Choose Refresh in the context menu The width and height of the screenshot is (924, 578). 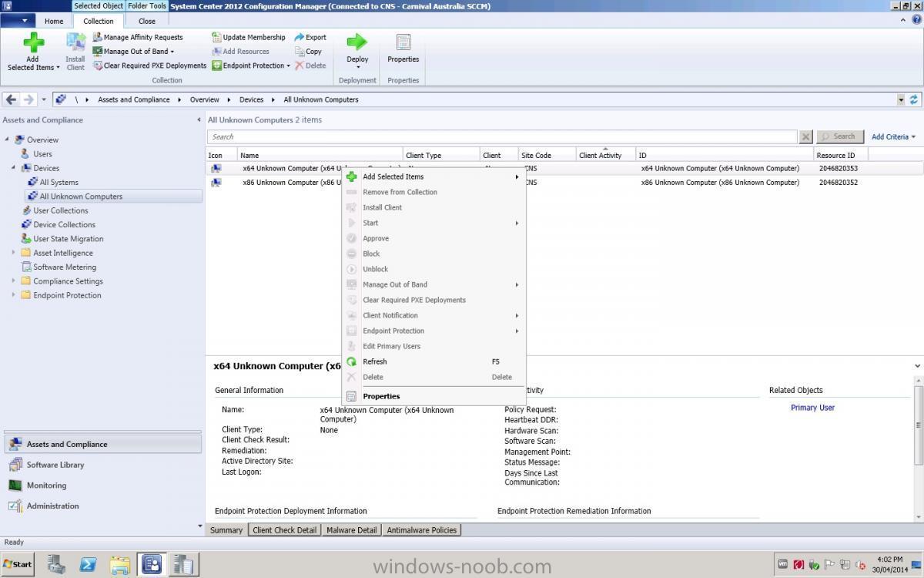pos(434,361)
